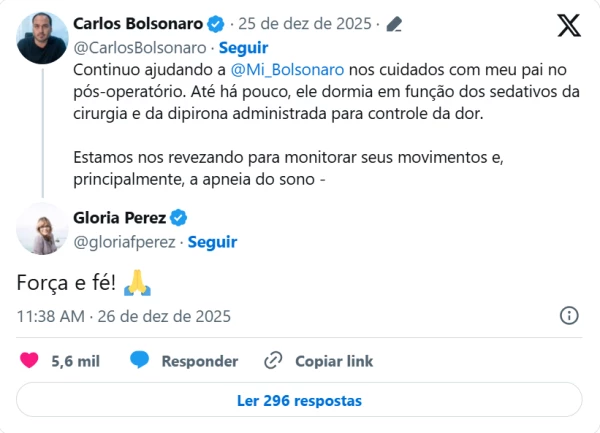Open the info icon beside the timestamp
The height and width of the screenshot is (433, 600).
(x=568, y=316)
